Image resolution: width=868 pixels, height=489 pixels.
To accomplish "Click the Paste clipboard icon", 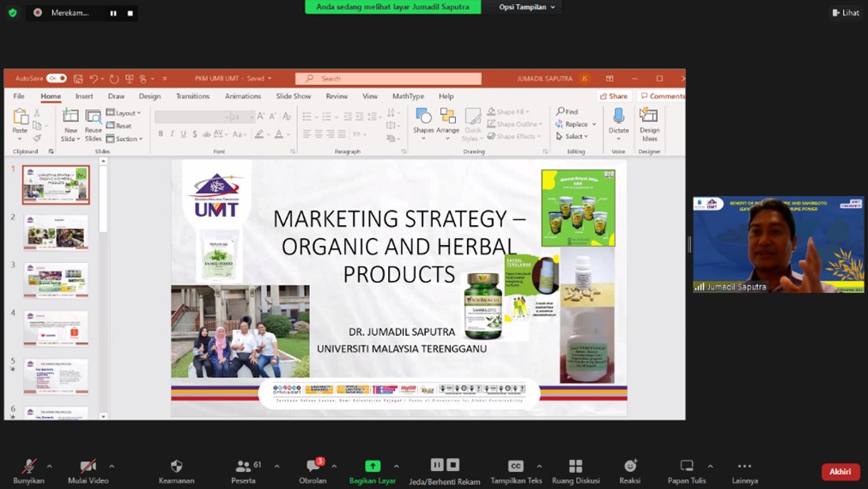I will point(20,116).
